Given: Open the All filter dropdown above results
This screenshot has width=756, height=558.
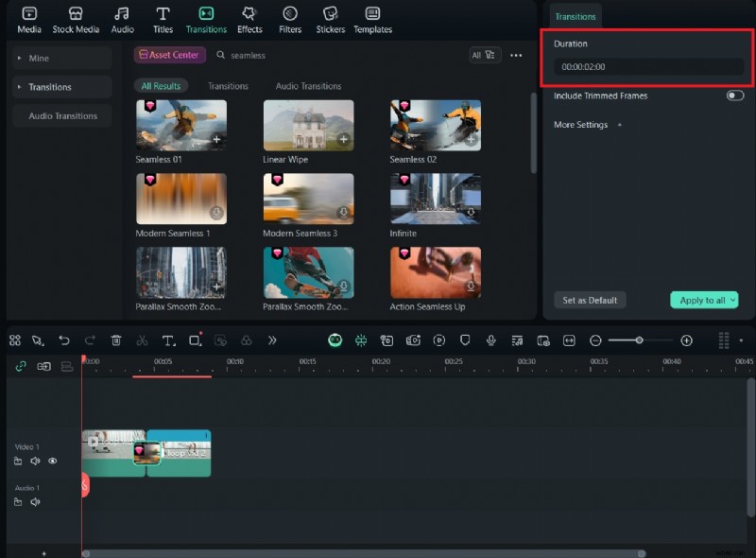Looking at the screenshot, I should click(x=486, y=55).
